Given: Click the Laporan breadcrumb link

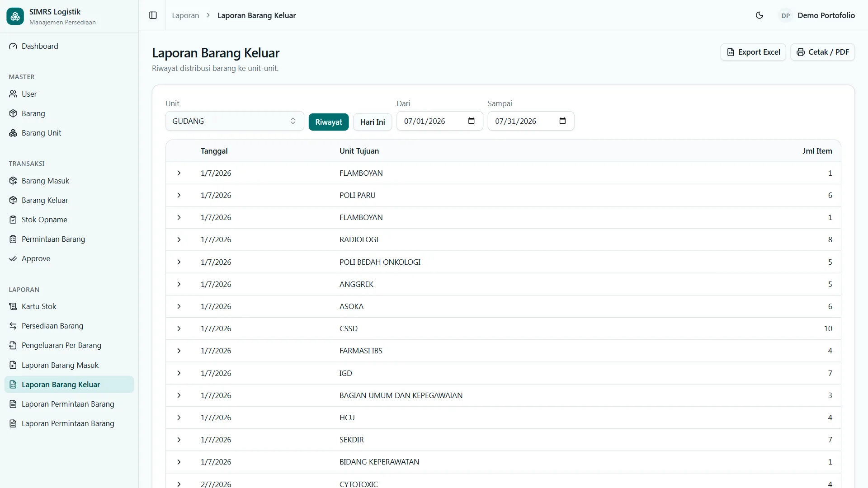Looking at the screenshot, I should click(185, 15).
